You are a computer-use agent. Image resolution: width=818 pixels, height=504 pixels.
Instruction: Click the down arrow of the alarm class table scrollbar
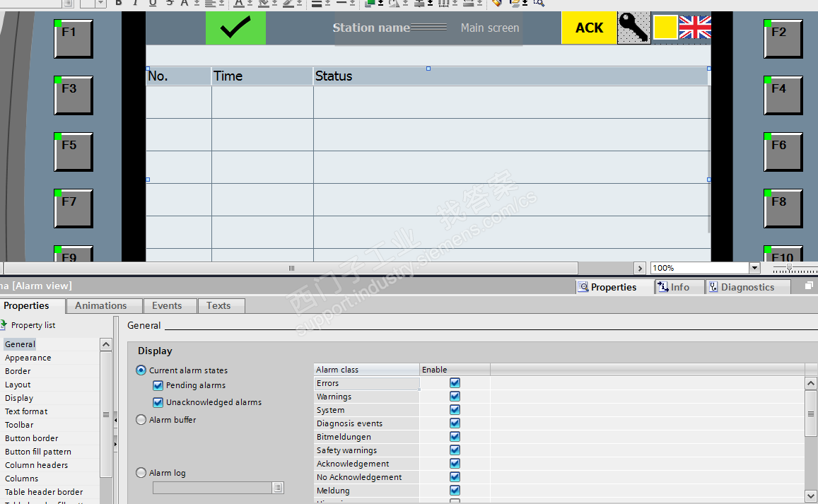point(811,496)
